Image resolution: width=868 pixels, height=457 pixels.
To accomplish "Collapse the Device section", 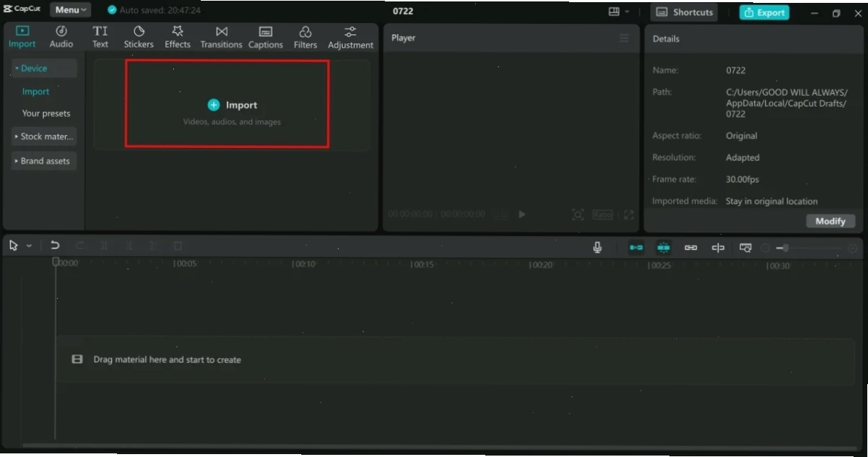I will pyautogui.click(x=43, y=69).
